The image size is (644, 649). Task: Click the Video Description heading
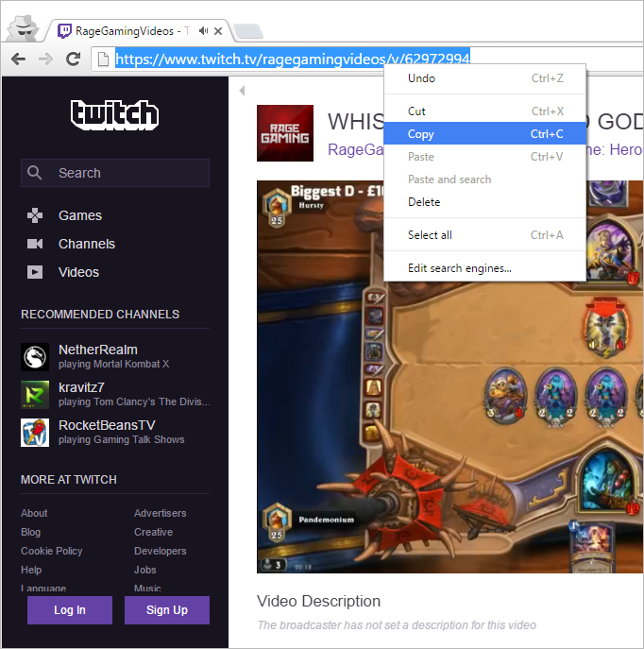[318, 601]
